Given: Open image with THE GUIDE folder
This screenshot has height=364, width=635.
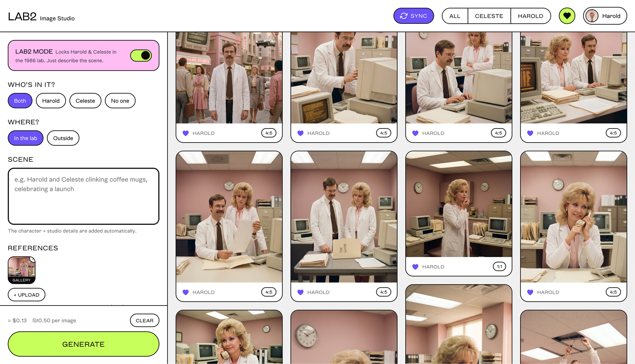Looking at the screenshot, I should tap(344, 217).
